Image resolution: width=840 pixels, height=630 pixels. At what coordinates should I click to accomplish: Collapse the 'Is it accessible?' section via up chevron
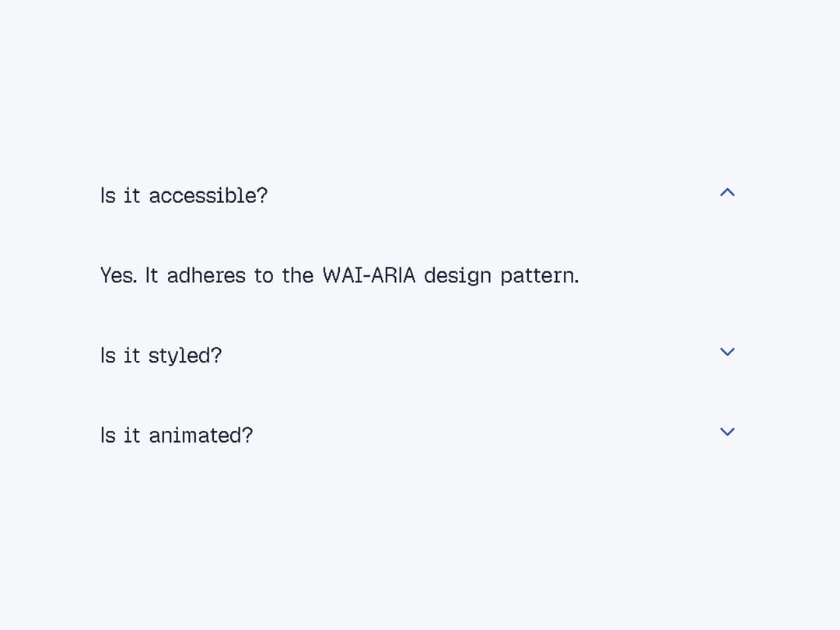click(727, 192)
